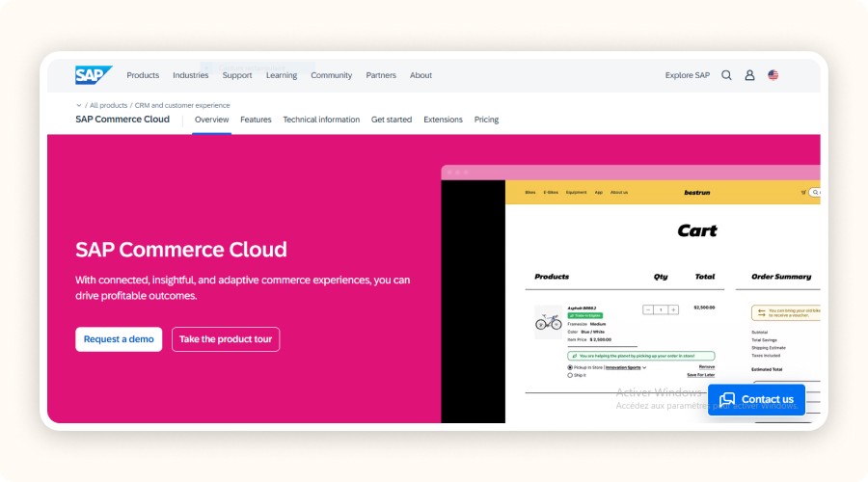Open the Industries menu
Image resolution: width=868 pixels, height=482 pixels.
coord(190,75)
